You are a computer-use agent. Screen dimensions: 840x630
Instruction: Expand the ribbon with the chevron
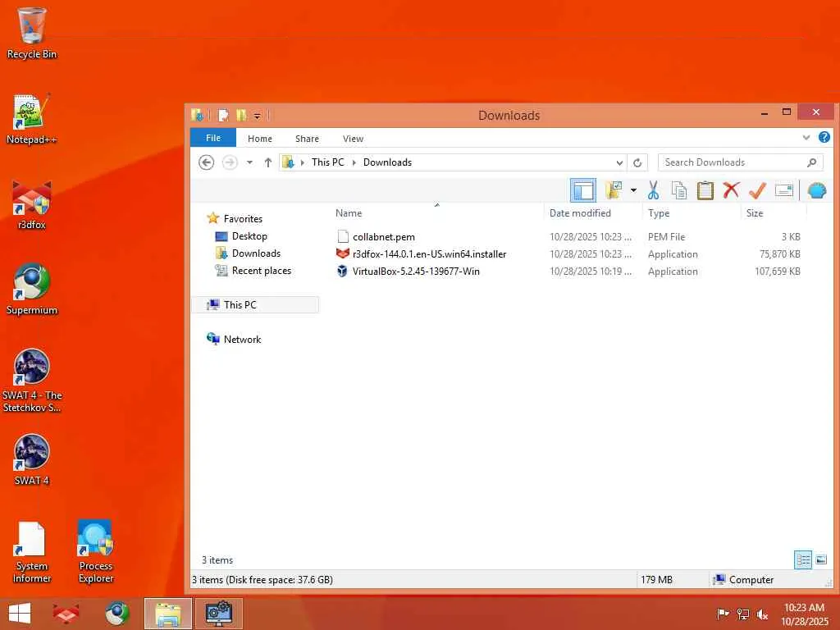(806, 138)
